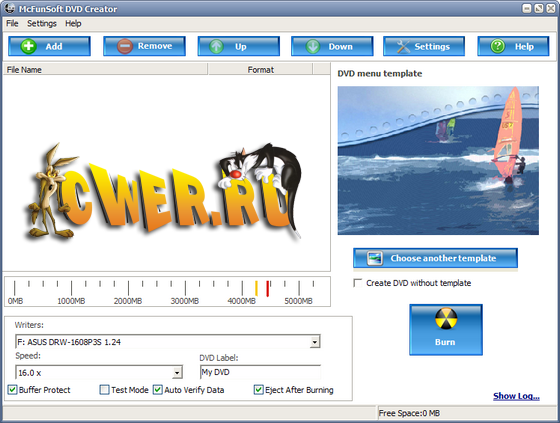Click the green question-mark Help icon
560x423 pixels.
pos(498,46)
